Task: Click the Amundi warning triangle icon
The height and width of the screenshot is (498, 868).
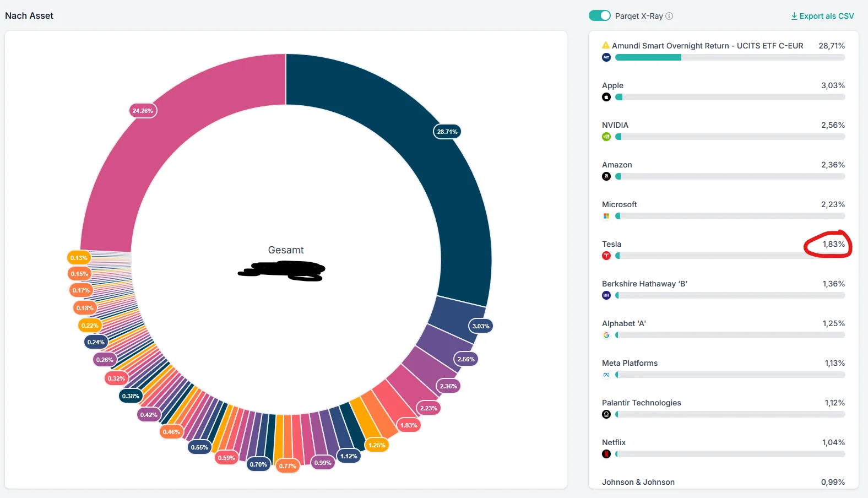Action: (x=606, y=45)
